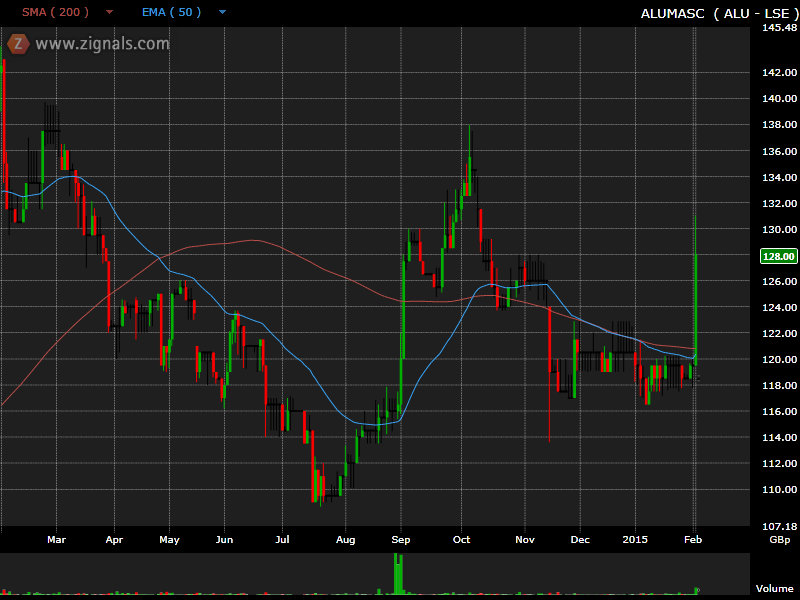Open the www.zignals.com watermark link
The height and width of the screenshot is (600, 800).
(102, 44)
